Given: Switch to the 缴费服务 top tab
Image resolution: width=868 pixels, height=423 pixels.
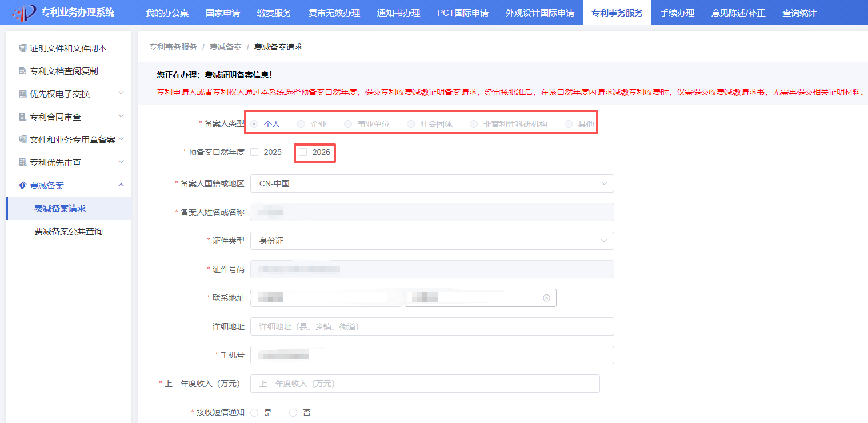Looking at the screenshot, I should [x=274, y=13].
